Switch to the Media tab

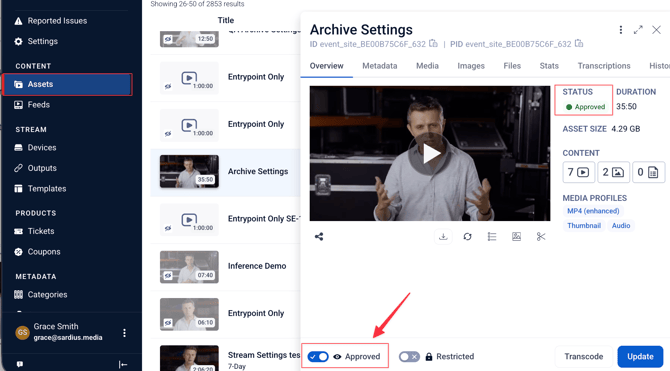427,66
